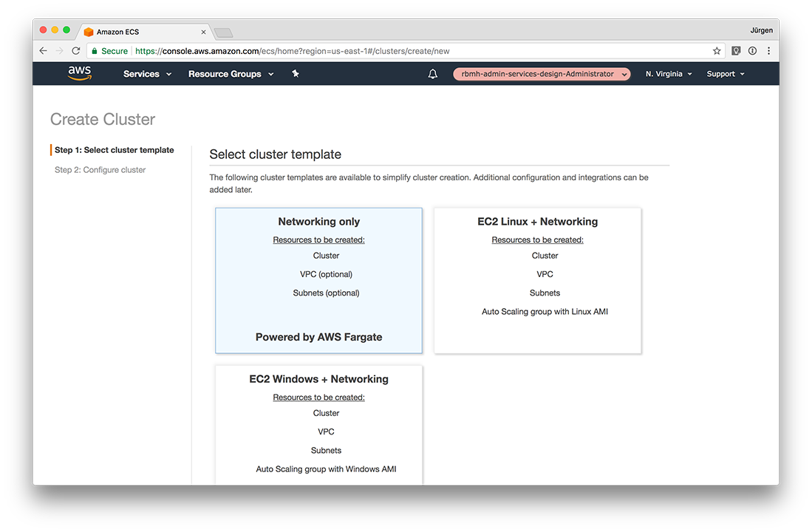The height and width of the screenshot is (532, 812).
Task: Select the EC2 Windows + Networking template
Action: (x=319, y=425)
